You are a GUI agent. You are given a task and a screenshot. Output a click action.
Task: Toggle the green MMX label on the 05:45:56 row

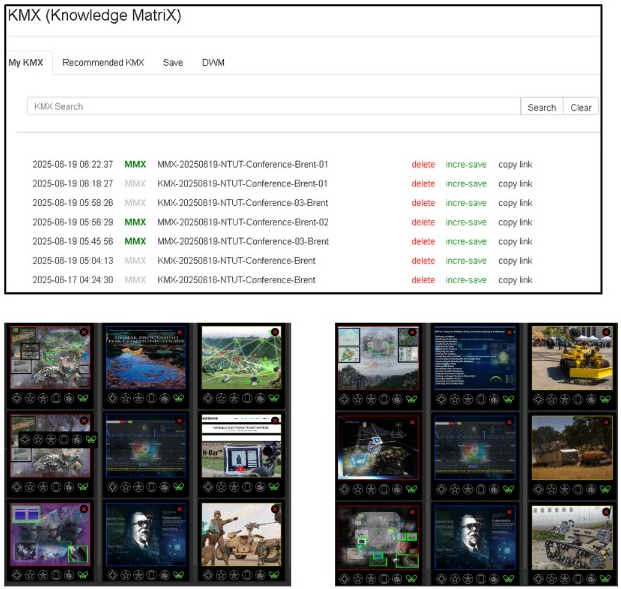coord(135,241)
